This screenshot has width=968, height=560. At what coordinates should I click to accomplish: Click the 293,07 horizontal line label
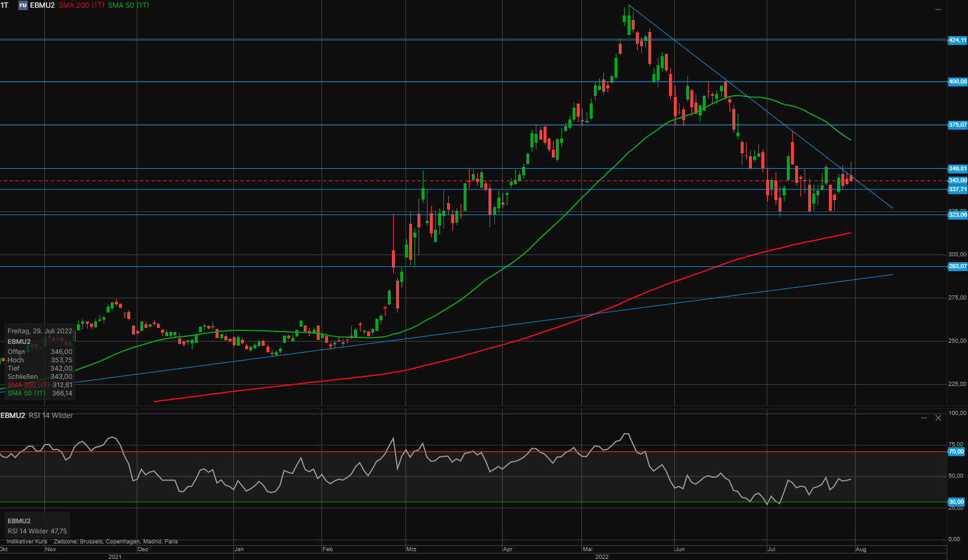pos(957,266)
